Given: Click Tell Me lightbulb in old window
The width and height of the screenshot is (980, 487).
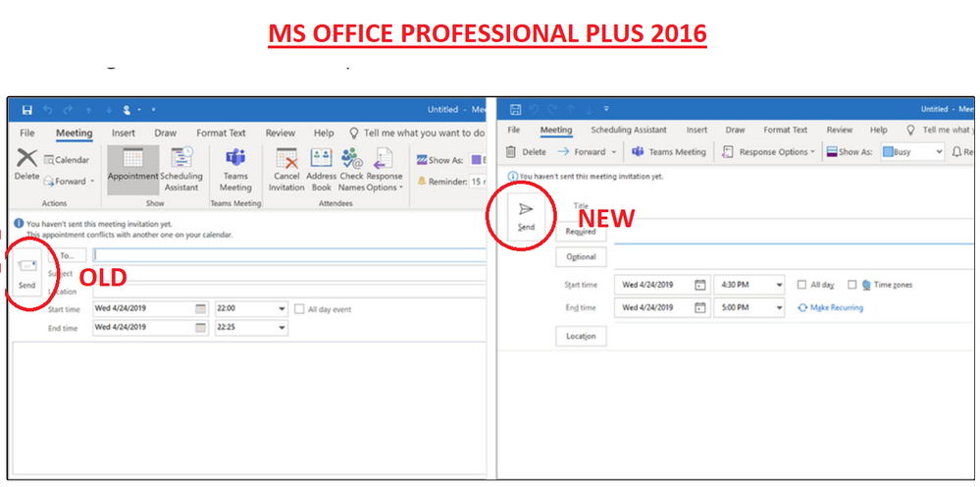Looking at the screenshot, I should click(x=354, y=134).
